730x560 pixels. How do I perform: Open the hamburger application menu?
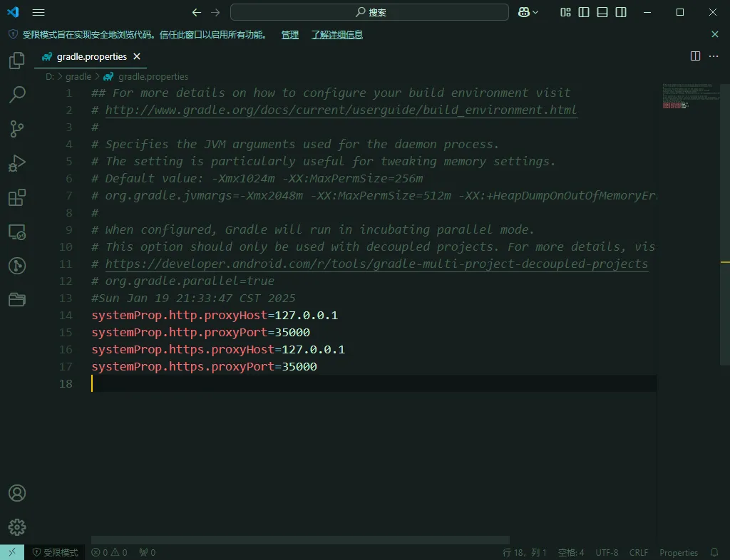(38, 12)
